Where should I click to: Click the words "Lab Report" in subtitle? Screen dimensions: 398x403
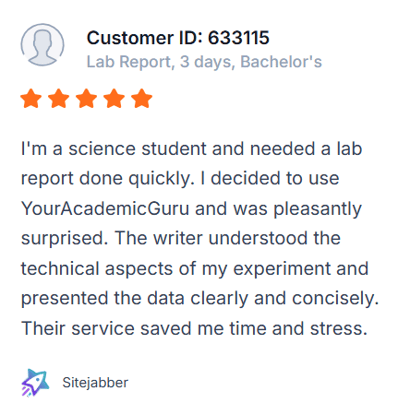[x=131, y=62]
